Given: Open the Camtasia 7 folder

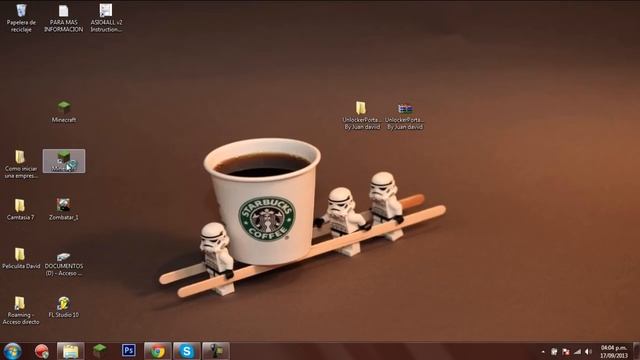Looking at the screenshot, I should coord(20,209).
